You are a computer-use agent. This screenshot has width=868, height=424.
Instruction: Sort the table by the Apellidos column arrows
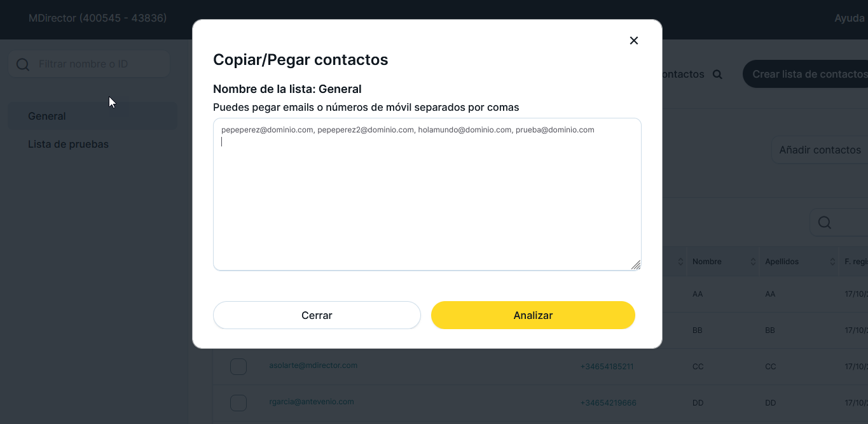click(832, 262)
